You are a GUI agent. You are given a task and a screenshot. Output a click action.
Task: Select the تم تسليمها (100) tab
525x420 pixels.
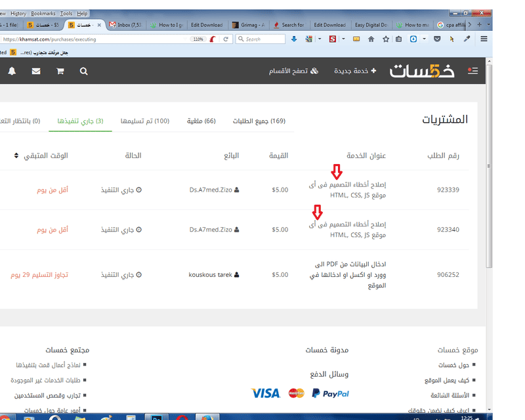tap(145, 121)
